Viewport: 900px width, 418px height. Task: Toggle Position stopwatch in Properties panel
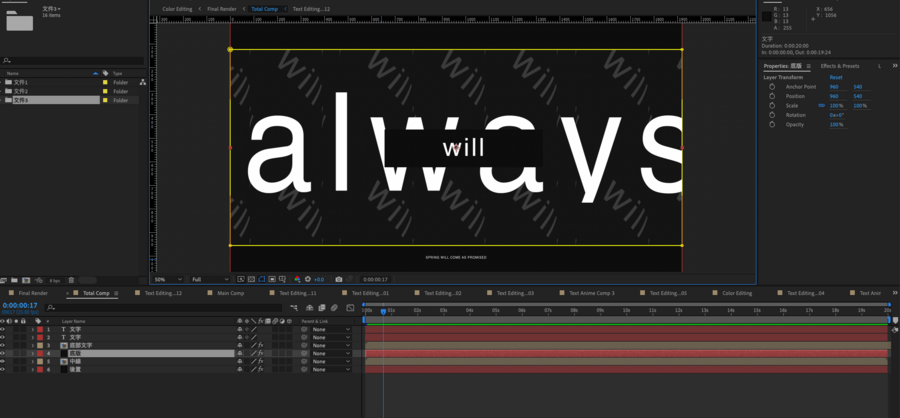point(772,96)
